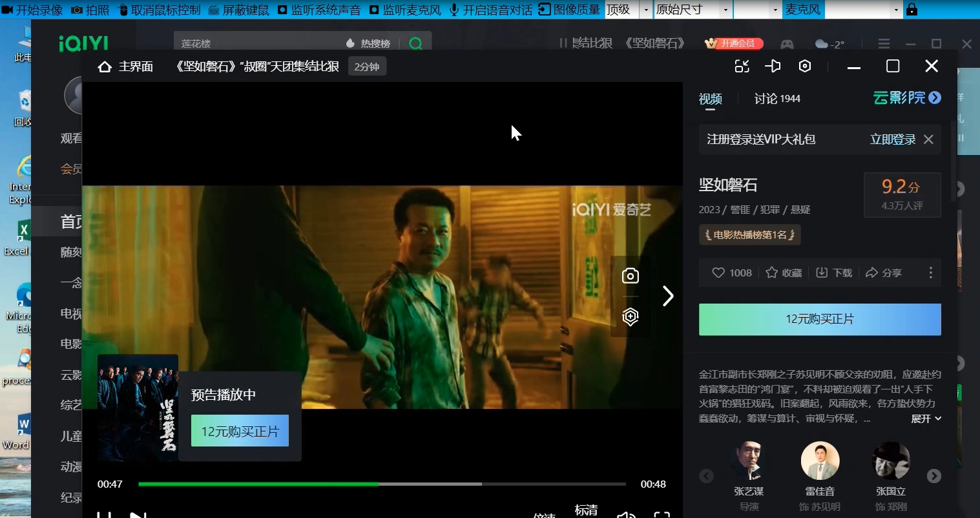The height and width of the screenshot is (518, 980).
Task: Open the 分享 share option
Action: coord(884,273)
